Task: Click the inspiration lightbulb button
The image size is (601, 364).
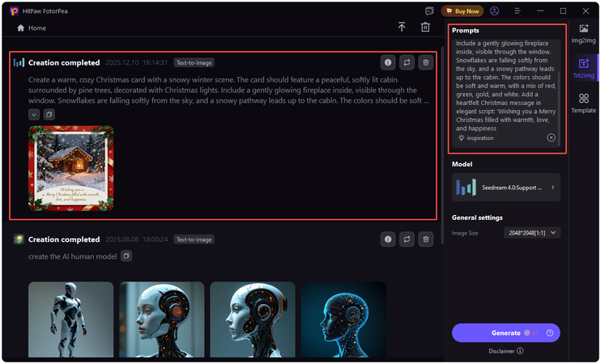Action: point(475,138)
